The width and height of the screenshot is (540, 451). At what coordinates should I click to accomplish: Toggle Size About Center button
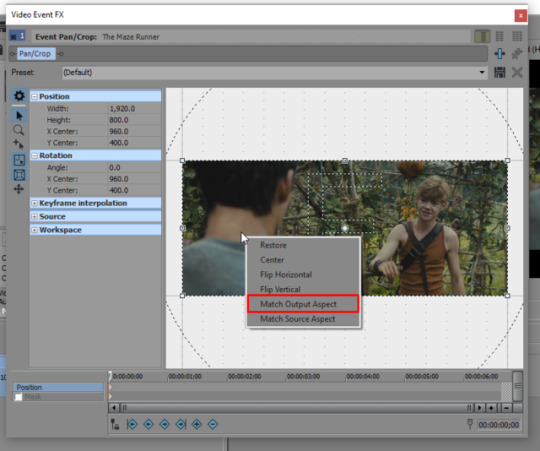coord(19,175)
